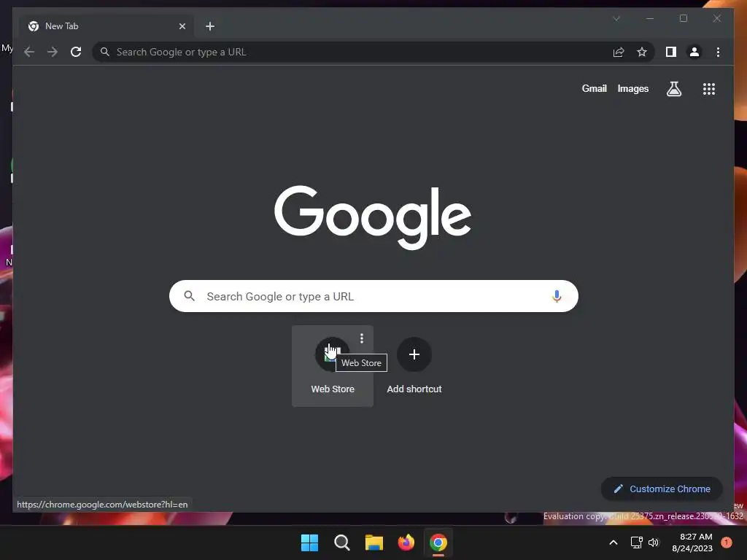The width and height of the screenshot is (747, 560).
Task: Open the tab search chevron
Action: click(x=616, y=18)
